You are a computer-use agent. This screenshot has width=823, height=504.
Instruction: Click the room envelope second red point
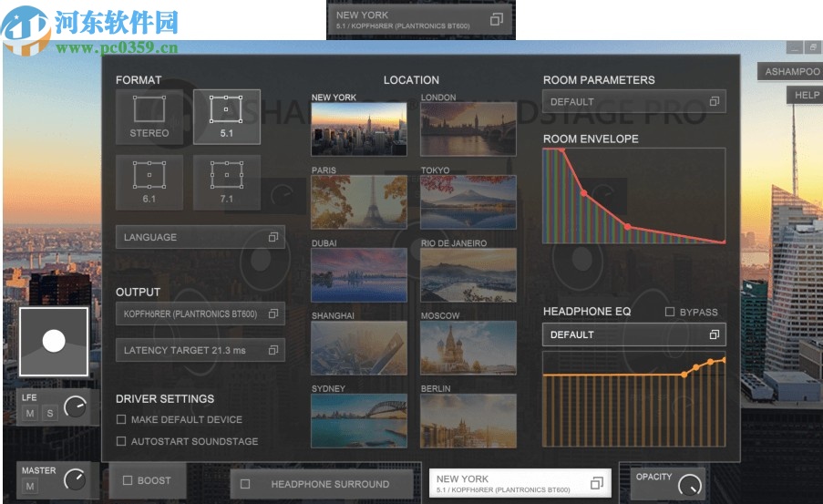tap(583, 193)
